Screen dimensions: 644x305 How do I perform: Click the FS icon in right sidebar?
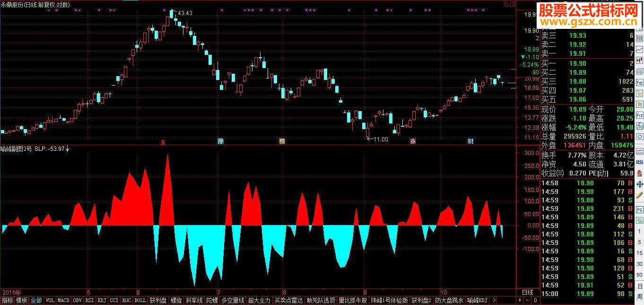click(x=640, y=209)
